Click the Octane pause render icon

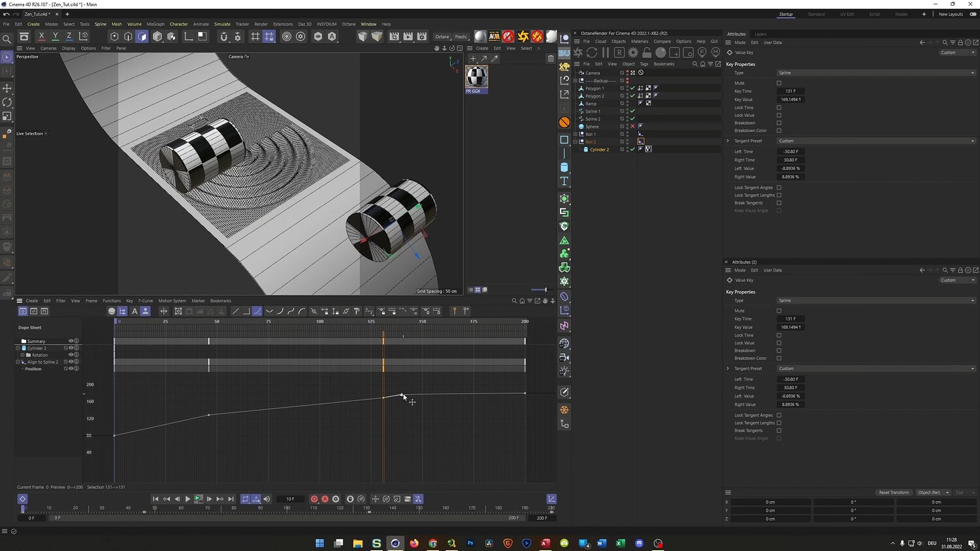click(x=606, y=52)
